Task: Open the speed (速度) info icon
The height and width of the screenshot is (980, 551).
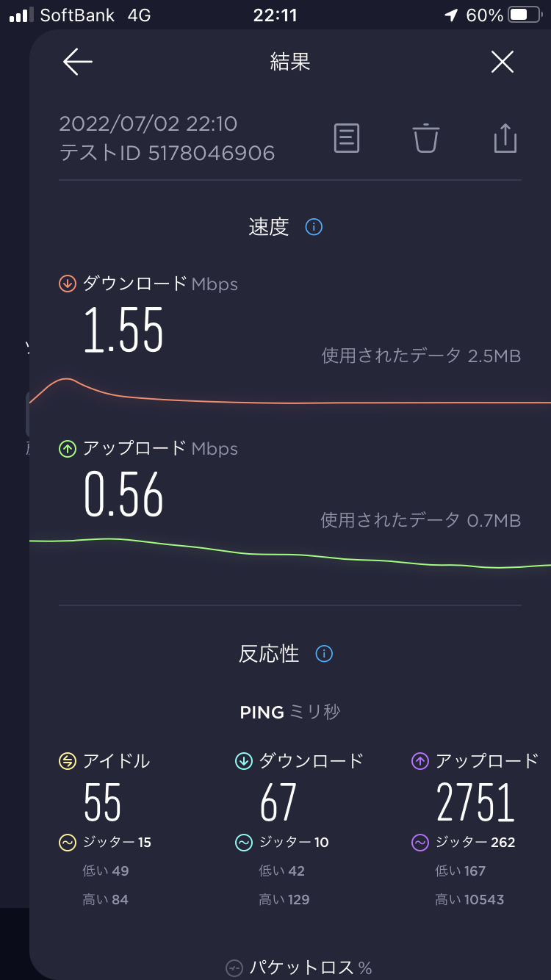Action: 314,227
